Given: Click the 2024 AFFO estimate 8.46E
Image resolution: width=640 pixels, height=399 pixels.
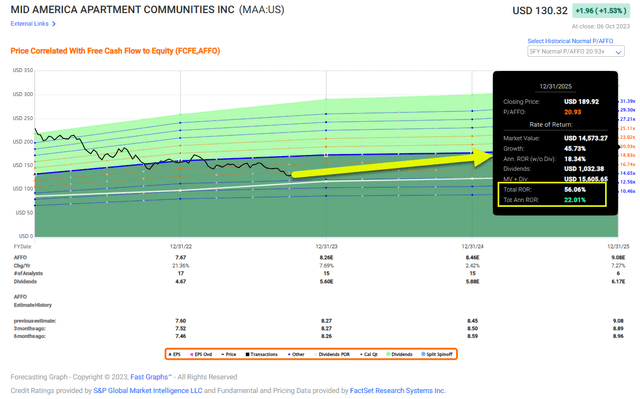Looking at the screenshot, I should [x=472, y=257].
